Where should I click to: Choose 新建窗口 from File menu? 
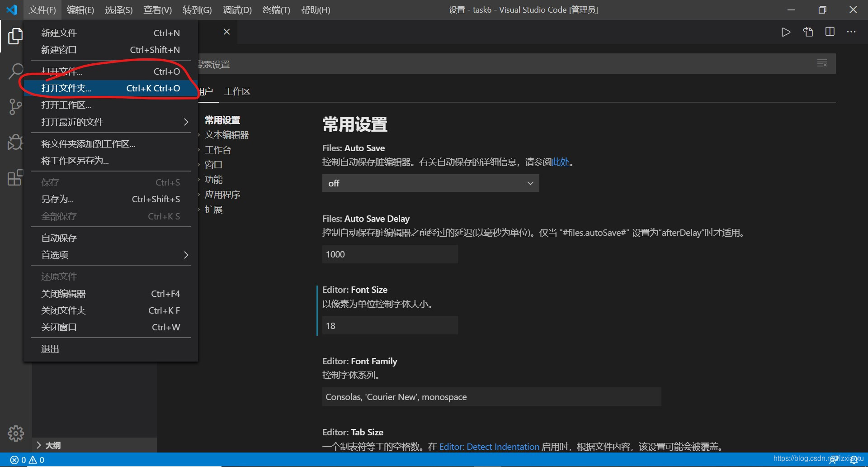click(x=110, y=50)
